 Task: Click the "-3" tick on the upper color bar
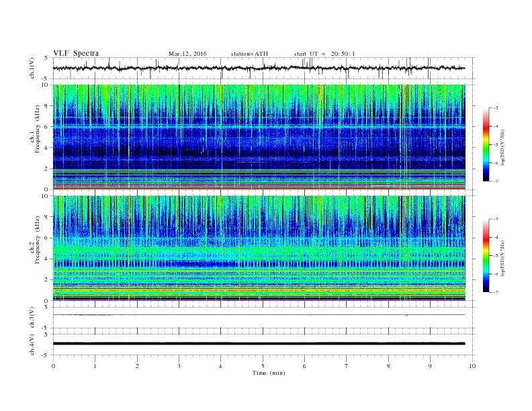point(496,108)
